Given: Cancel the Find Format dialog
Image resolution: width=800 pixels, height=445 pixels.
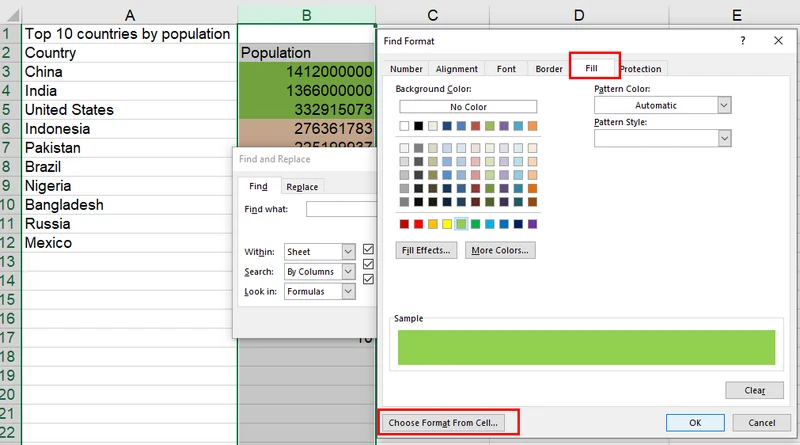Looking at the screenshot, I should coord(761,423).
